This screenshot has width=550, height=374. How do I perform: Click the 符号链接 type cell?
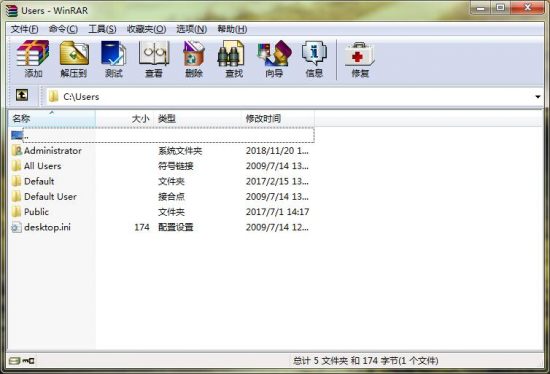click(176, 166)
